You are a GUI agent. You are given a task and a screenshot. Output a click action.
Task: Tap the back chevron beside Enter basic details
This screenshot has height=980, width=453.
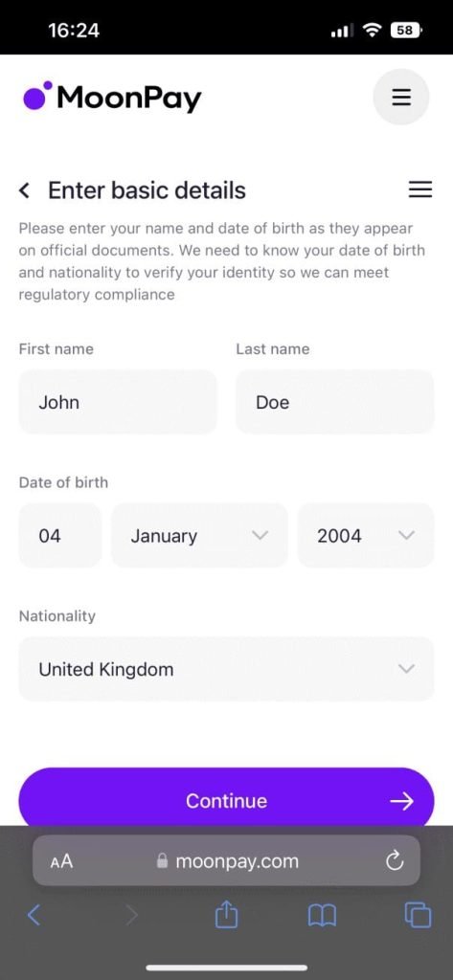24,190
